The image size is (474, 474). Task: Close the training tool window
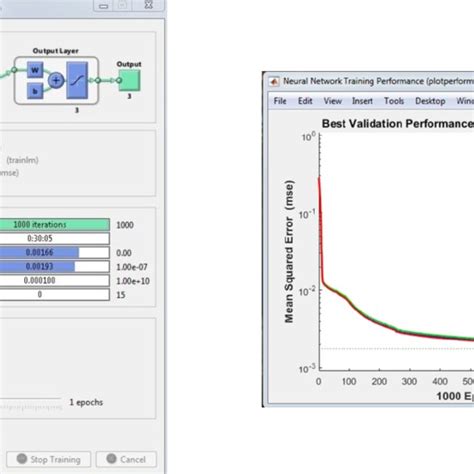[149, 5]
